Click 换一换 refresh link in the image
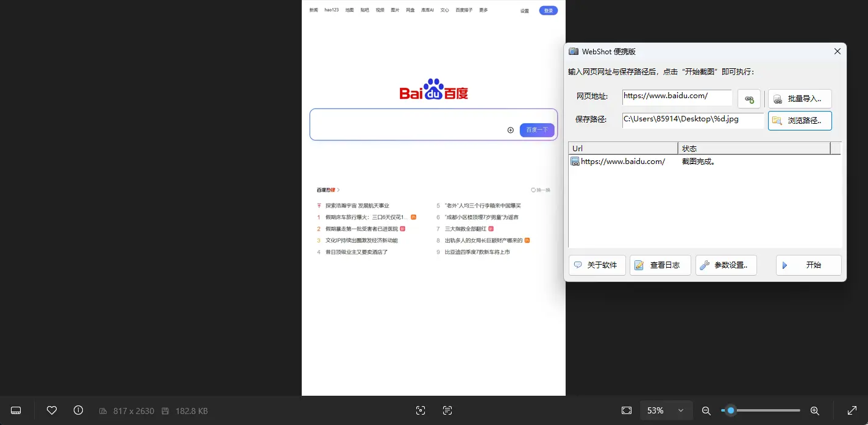The image size is (868, 425). click(x=541, y=190)
